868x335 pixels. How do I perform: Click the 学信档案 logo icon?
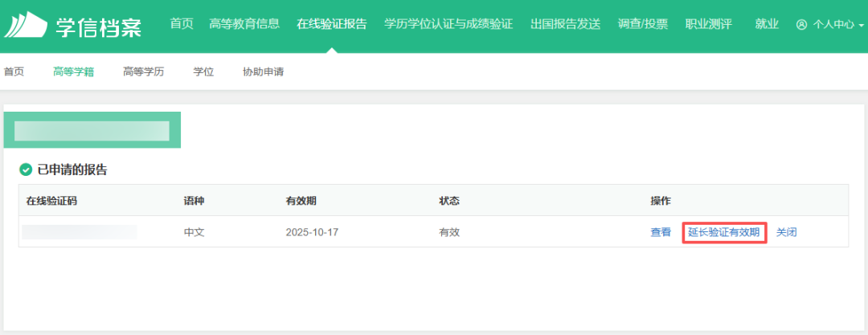(26, 26)
